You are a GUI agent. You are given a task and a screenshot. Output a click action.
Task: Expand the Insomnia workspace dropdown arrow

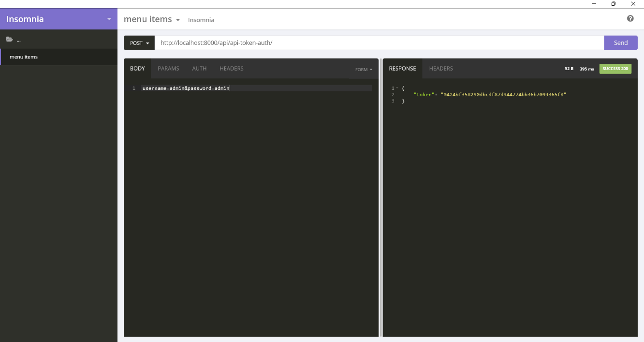[109, 19]
